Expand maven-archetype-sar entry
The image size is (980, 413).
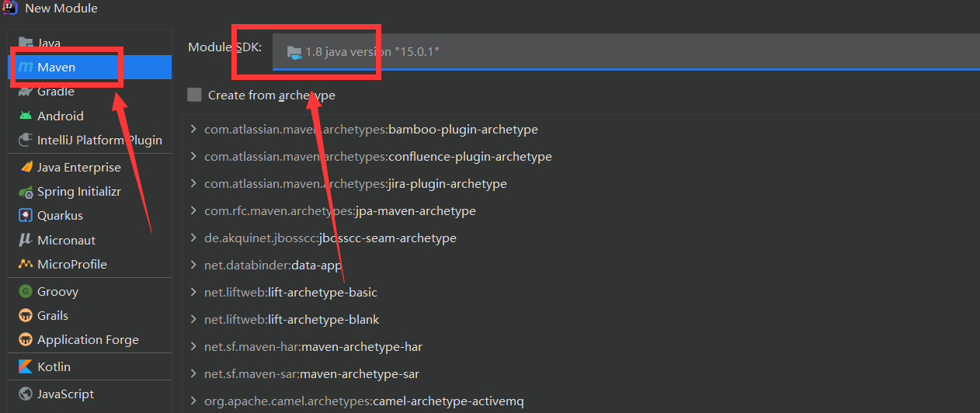tap(193, 373)
